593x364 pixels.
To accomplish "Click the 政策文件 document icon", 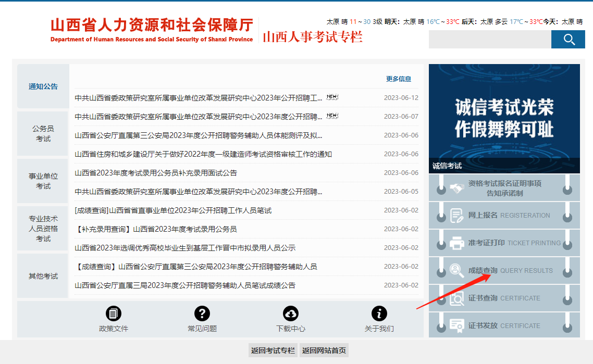I will pos(114,313).
